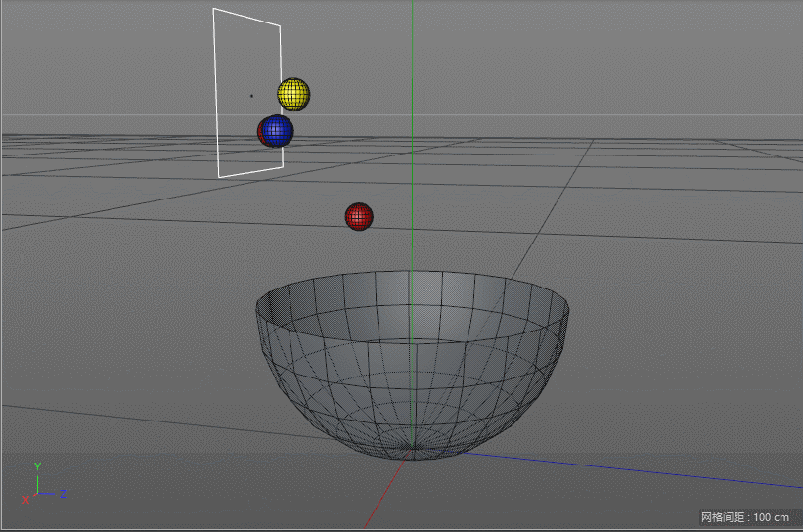Click the grid spacing label '网格间距 : 100 cm'
The height and width of the screenshot is (532, 803).
click(744, 517)
